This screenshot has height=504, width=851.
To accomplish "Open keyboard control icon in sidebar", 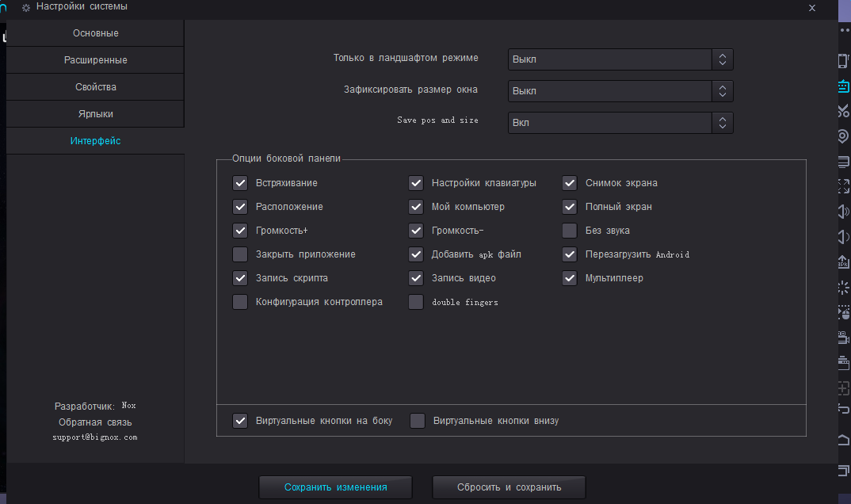I will [843, 86].
